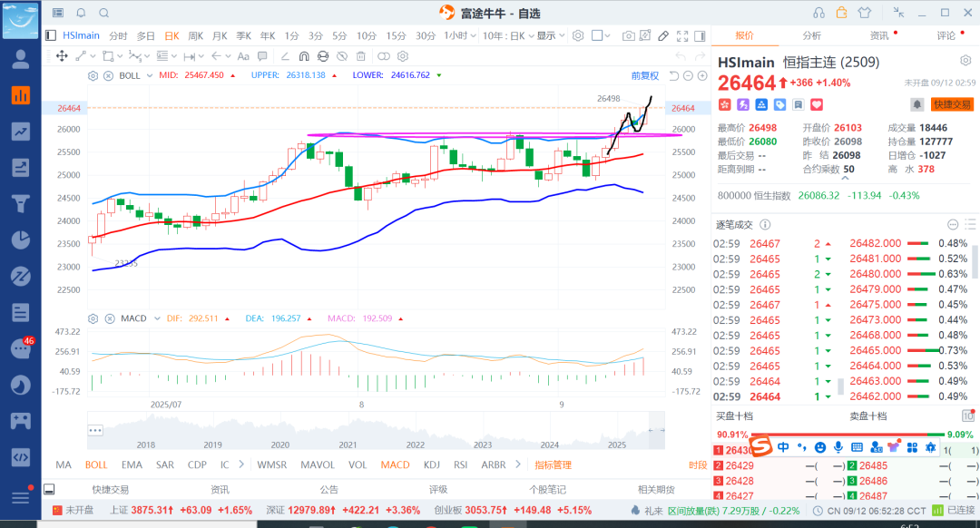This screenshot has width=980, height=528.
Task: Select the pencil drawing tool icon
Action: click(663, 35)
